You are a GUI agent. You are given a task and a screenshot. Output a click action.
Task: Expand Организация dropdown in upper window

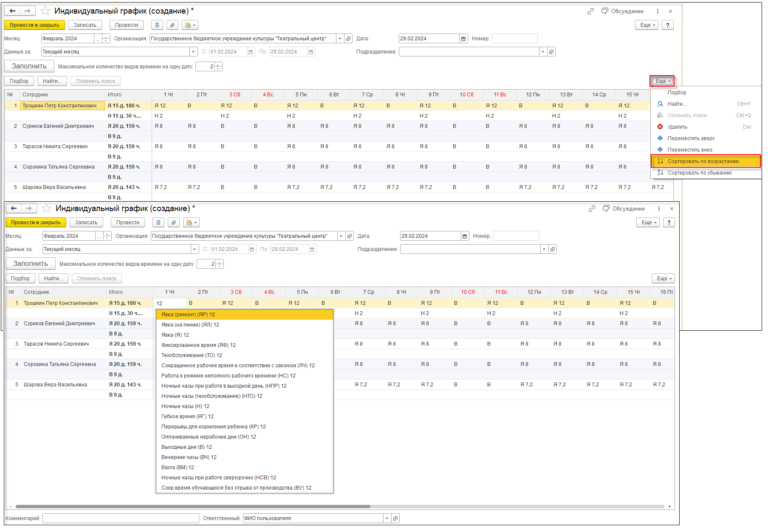coord(339,39)
